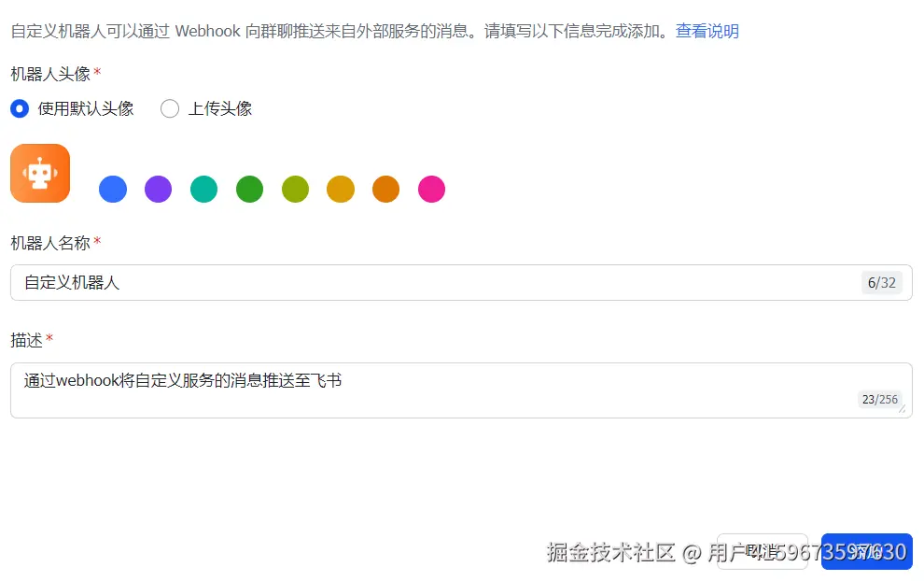The image size is (924, 581).
Task: Focus the 机器人名称 text input field
Action: pyautogui.click(x=461, y=282)
